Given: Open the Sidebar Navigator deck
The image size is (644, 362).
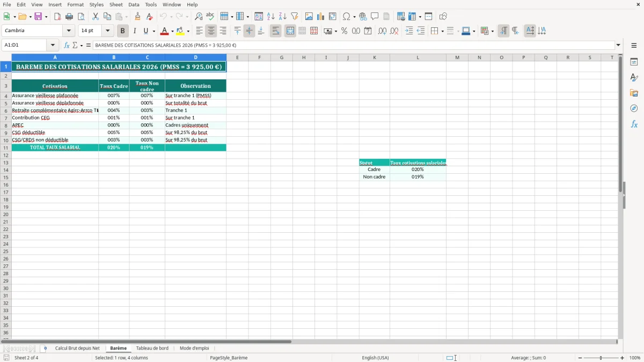Looking at the screenshot, I should click(634, 108).
